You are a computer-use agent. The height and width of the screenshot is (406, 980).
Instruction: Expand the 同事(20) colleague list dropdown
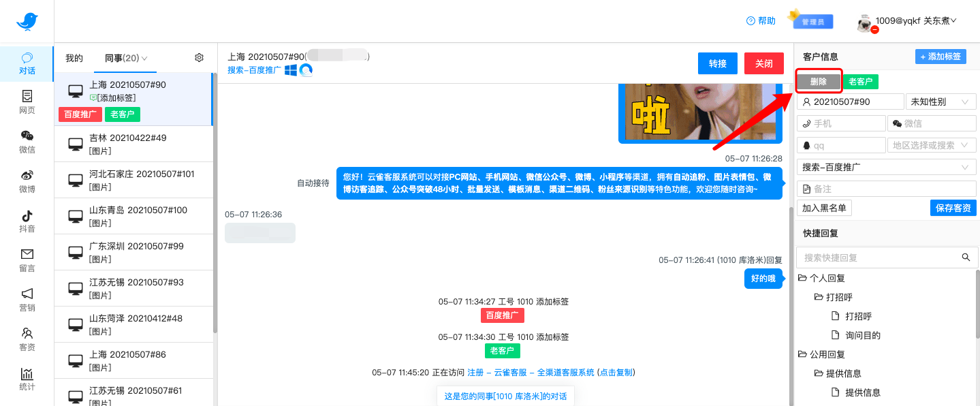(127, 58)
